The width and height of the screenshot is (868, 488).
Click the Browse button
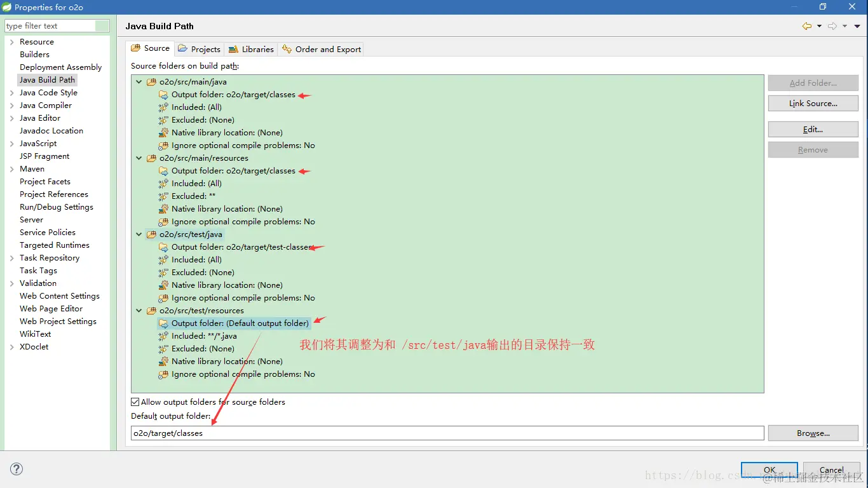(813, 433)
